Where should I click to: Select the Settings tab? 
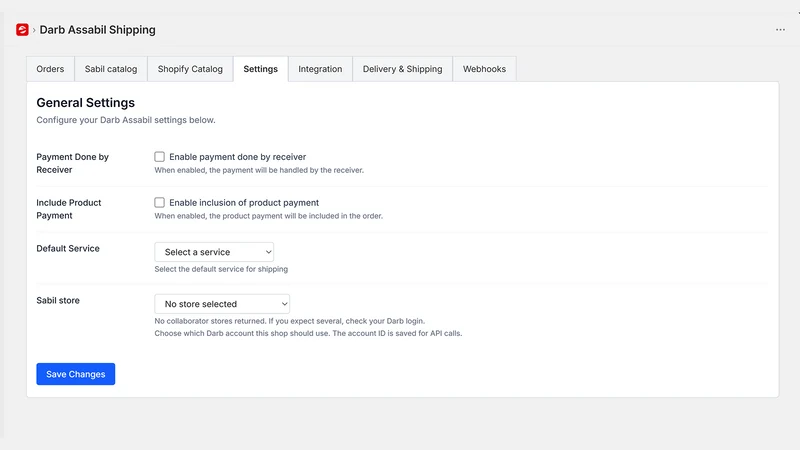click(x=260, y=69)
